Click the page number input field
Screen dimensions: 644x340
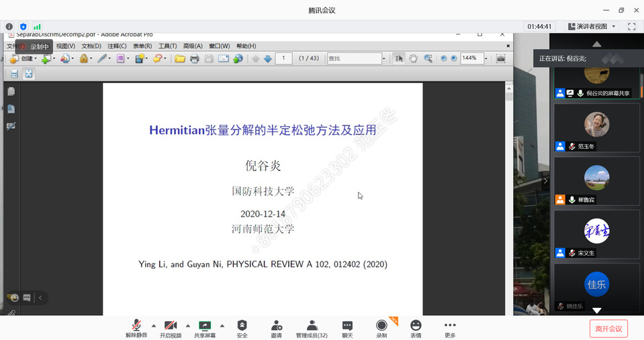click(283, 58)
